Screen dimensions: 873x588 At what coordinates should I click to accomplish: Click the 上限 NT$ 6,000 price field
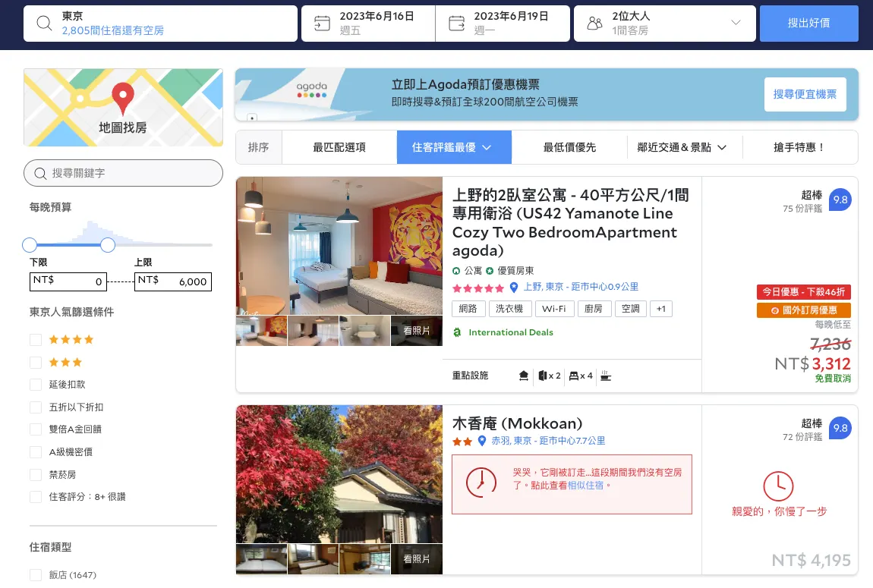click(173, 281)
